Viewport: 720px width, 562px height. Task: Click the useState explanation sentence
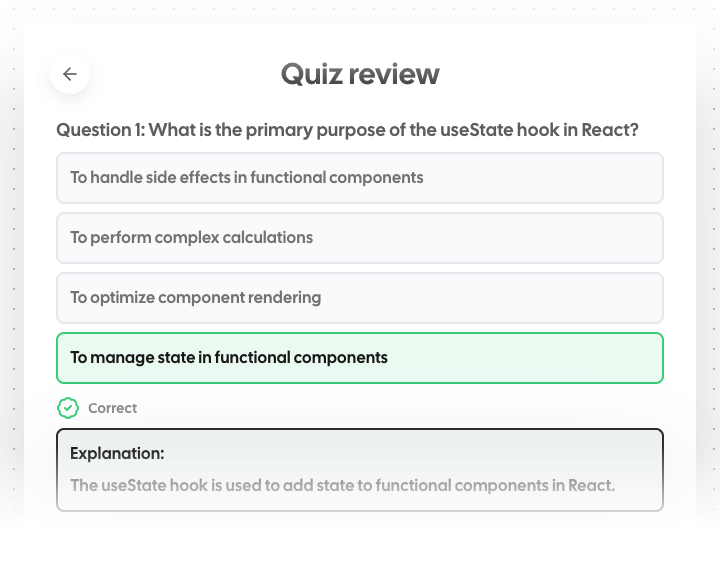click(x=342, y=486)
